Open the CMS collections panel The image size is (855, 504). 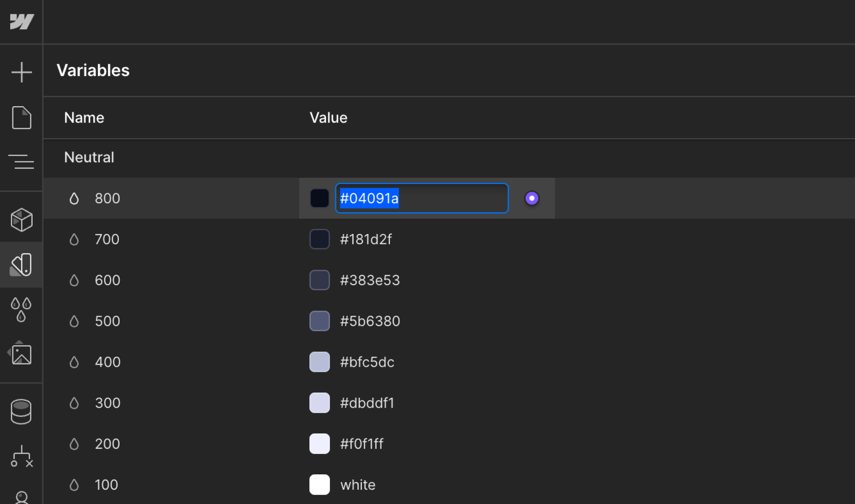(x=21, y=411)
